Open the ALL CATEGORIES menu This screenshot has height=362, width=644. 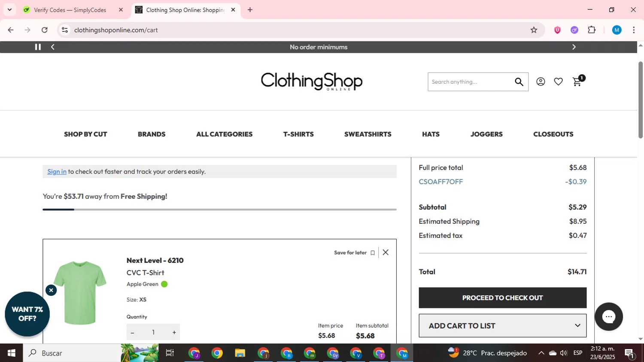click(x=224, y=134)
